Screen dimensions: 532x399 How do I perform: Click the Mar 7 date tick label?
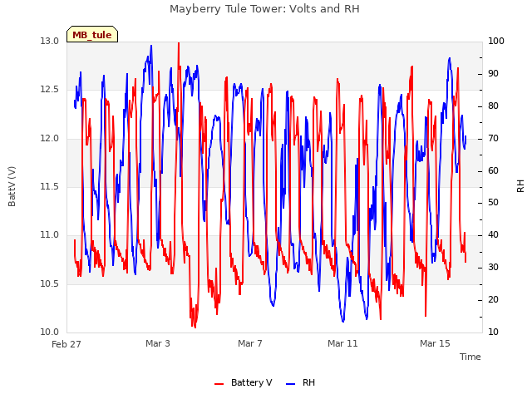(x=250, y=343)
